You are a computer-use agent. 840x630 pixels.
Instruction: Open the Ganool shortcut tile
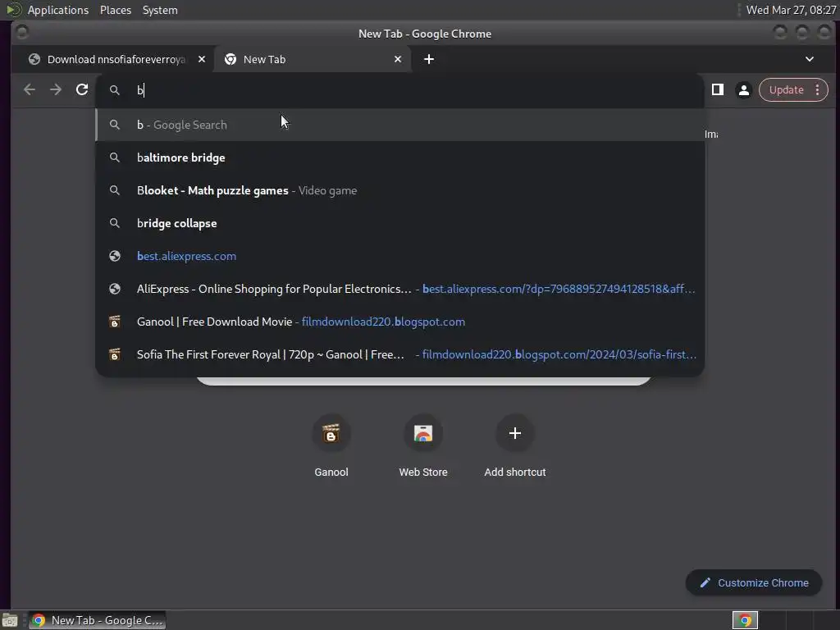[331, 445]
